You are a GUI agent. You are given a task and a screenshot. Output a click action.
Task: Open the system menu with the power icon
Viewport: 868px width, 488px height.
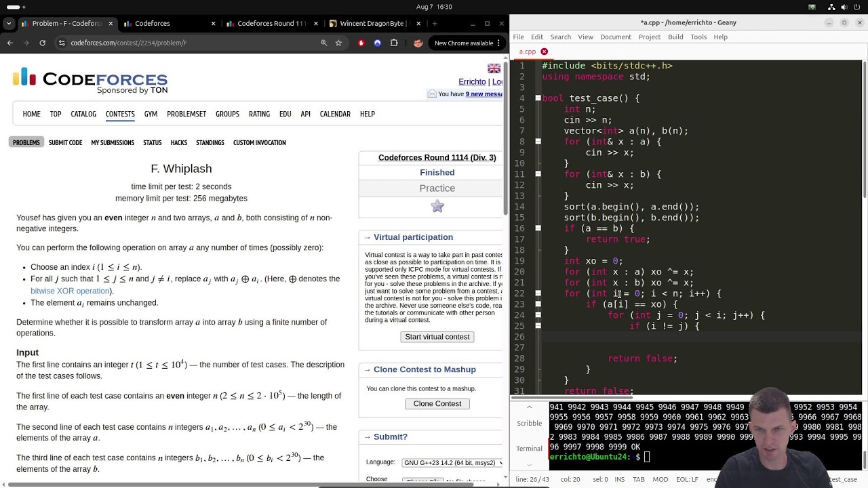[858, 7]
